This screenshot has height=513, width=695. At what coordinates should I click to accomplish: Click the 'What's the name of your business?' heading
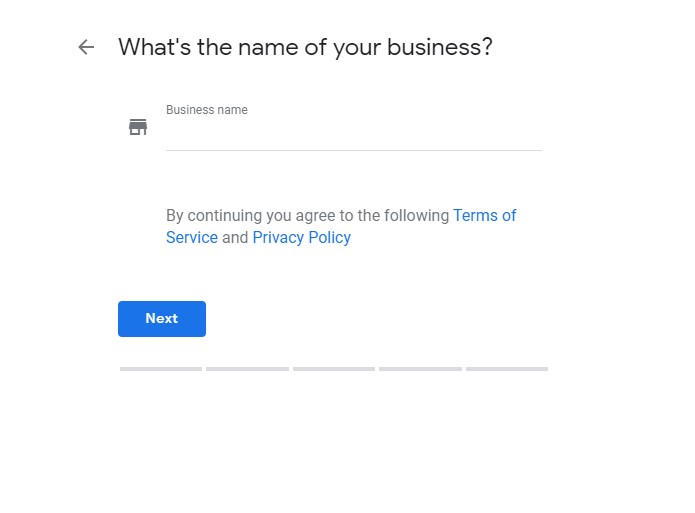[305, 47]
